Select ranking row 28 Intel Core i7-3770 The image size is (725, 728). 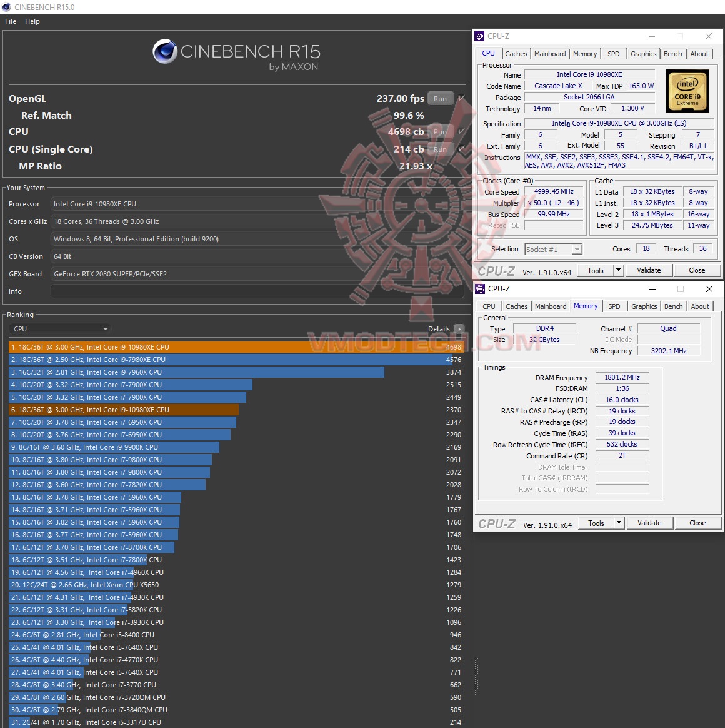pyautogui.click(x=236, y=685)
